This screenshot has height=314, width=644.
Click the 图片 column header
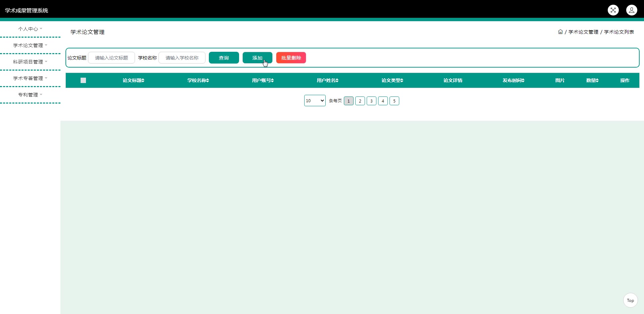tap(560, 80)
